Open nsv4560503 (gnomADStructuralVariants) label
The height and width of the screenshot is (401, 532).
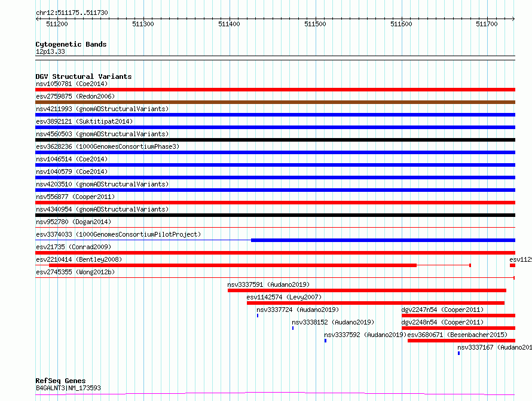pyautogui.click(x=102, y=134)
